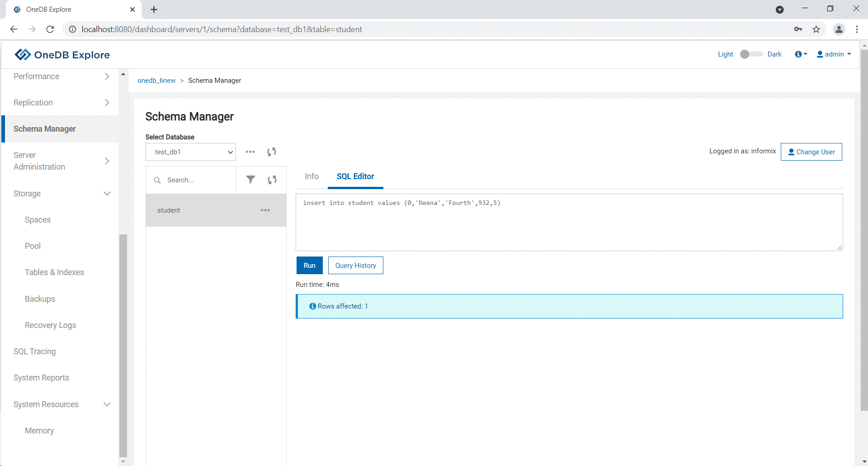Click the browser address bar URL

[x=222, y=29]
